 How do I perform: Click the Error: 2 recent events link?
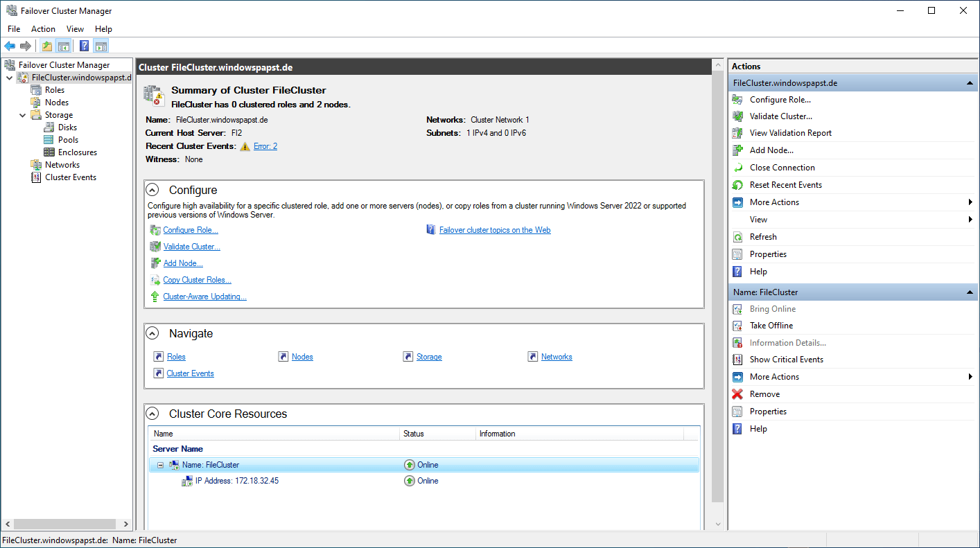tap(265, 146)
